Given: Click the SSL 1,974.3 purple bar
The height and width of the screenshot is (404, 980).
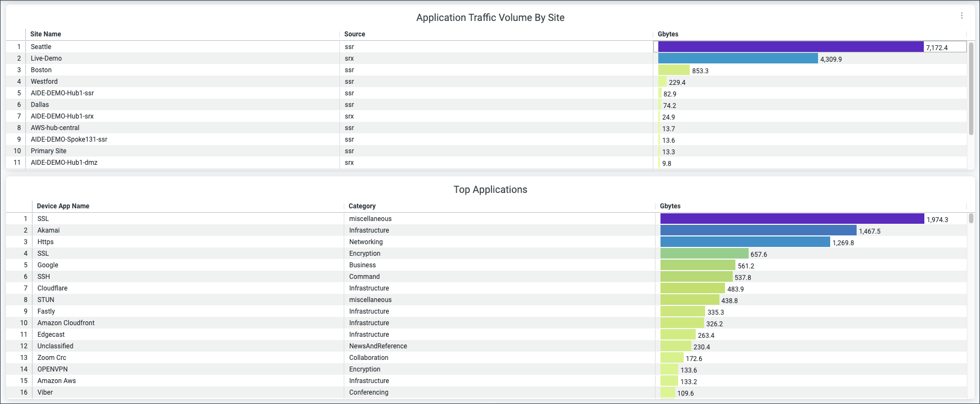Looking at the screenshot, I should pos(792,219).
